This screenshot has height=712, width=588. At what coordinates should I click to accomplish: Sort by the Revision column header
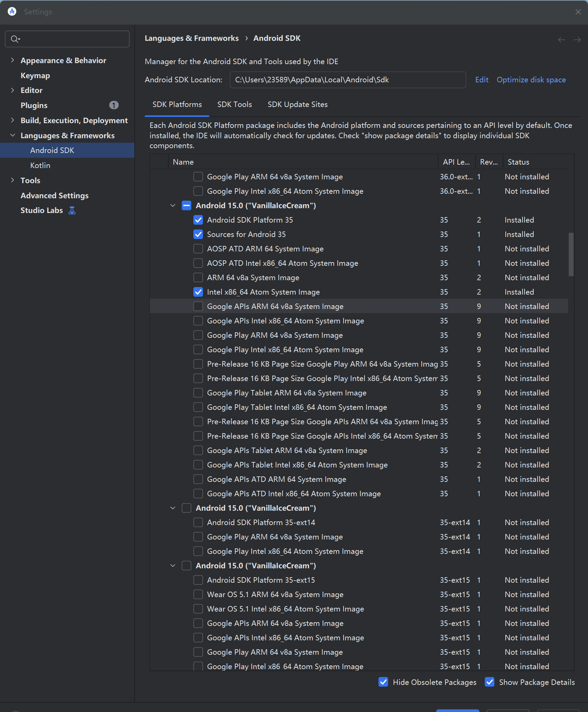[489, 162]
